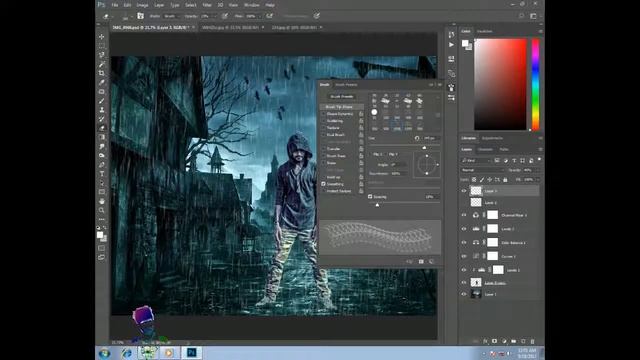Enable Scattering checkbox
The width and height of the screenshot is (640, 360).
click(x=324, y=121)
